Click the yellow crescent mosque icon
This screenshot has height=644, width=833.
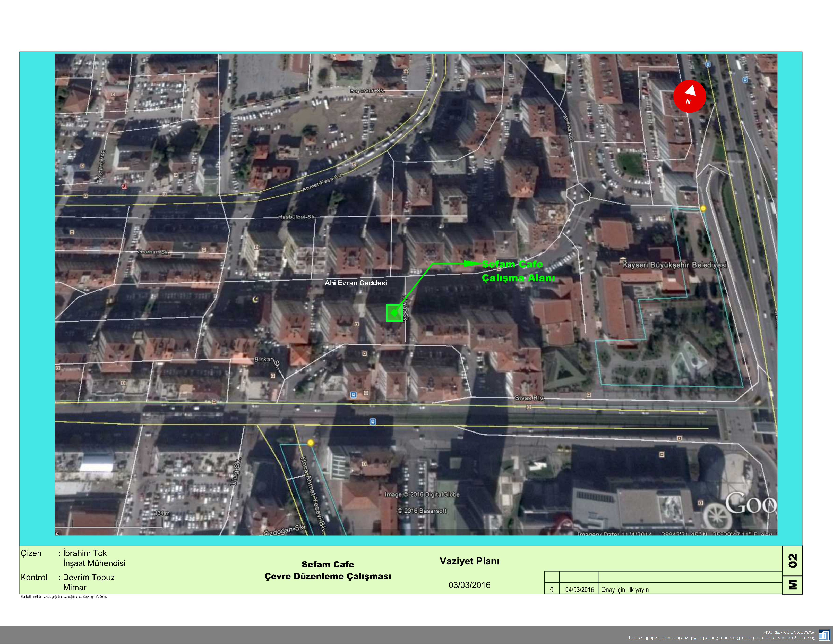tap(255, 300)
